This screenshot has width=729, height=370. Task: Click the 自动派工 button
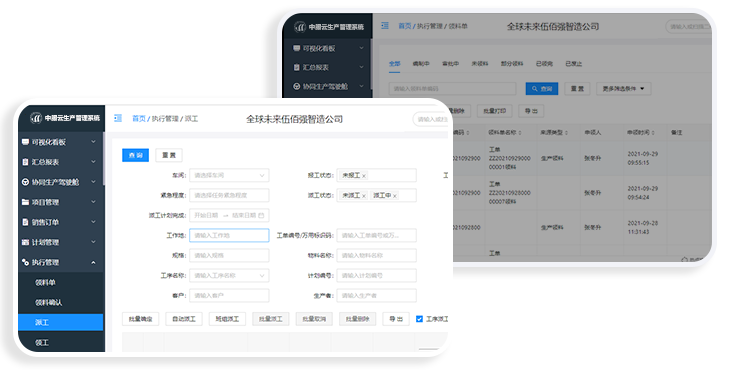[184, 319]
